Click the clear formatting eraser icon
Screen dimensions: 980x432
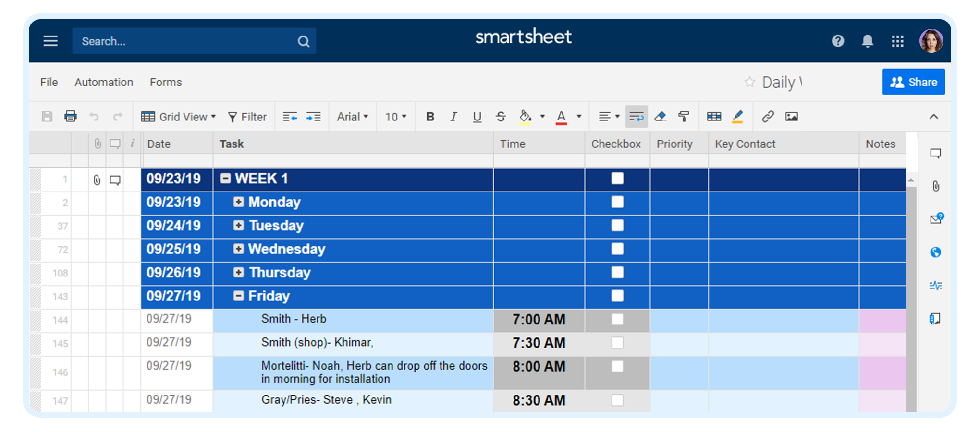tap(661, 117)
